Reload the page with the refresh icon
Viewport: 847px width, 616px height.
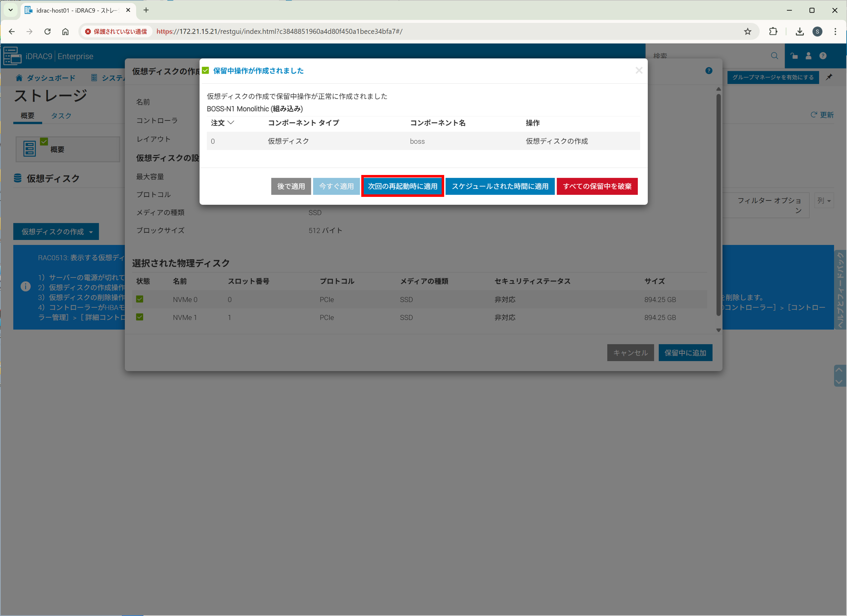tap(47, 32)
